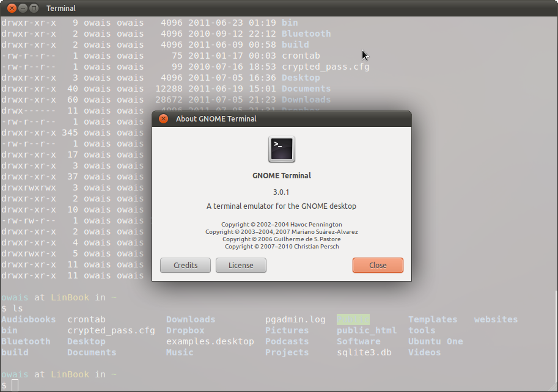Click 'Podcasts' in the ls output
558x392 pixels.
pos(287,341)
